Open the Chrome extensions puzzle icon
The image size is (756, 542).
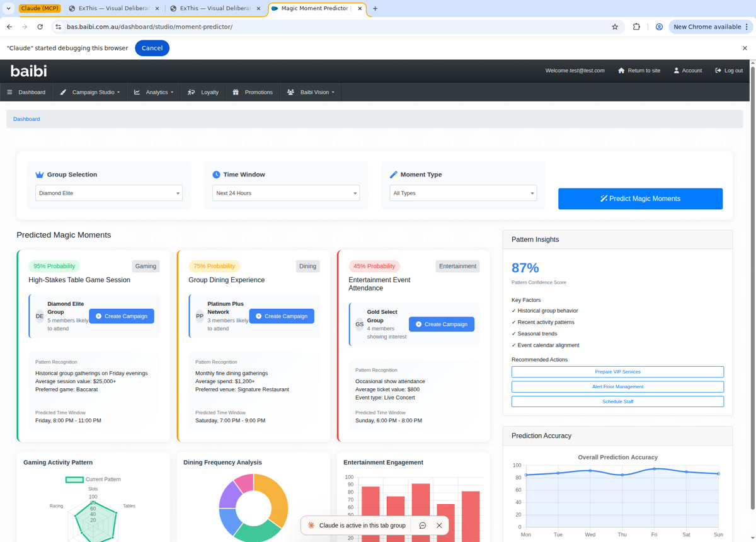pos(636,27)
